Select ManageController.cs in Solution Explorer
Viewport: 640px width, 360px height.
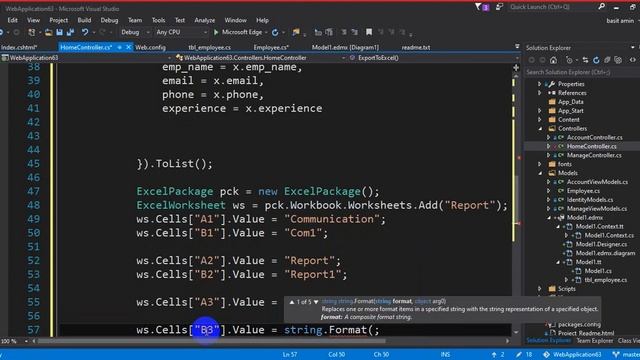pyautogui.click(x=594, y=155)
